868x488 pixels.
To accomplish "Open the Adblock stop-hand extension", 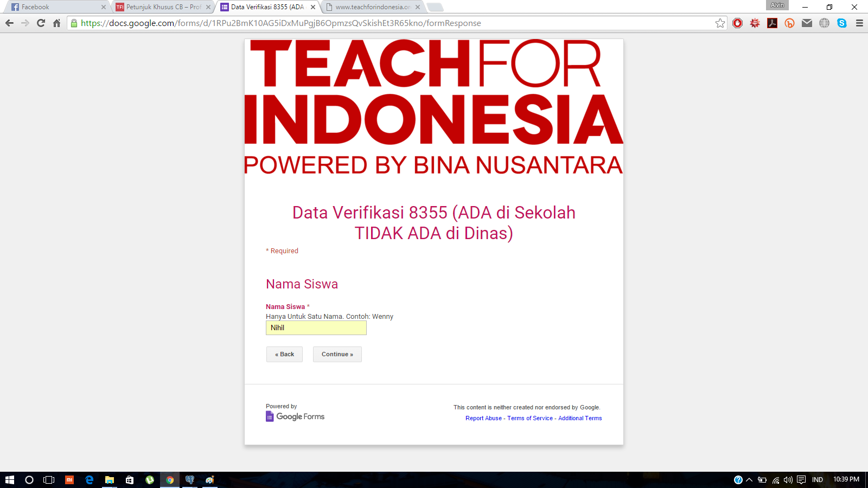I will tap(737, 23).
